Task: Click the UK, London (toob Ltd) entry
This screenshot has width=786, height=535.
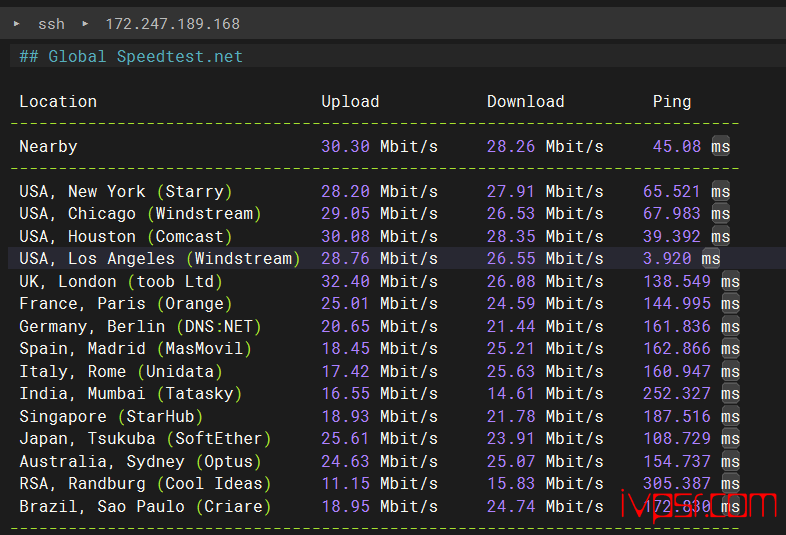Action: tap(121, 281)
